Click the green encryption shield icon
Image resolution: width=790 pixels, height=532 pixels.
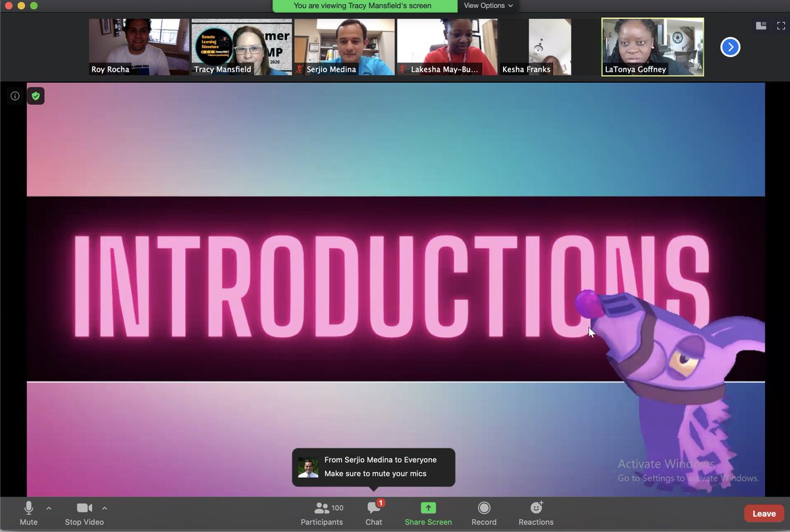[x=36, y=96]
